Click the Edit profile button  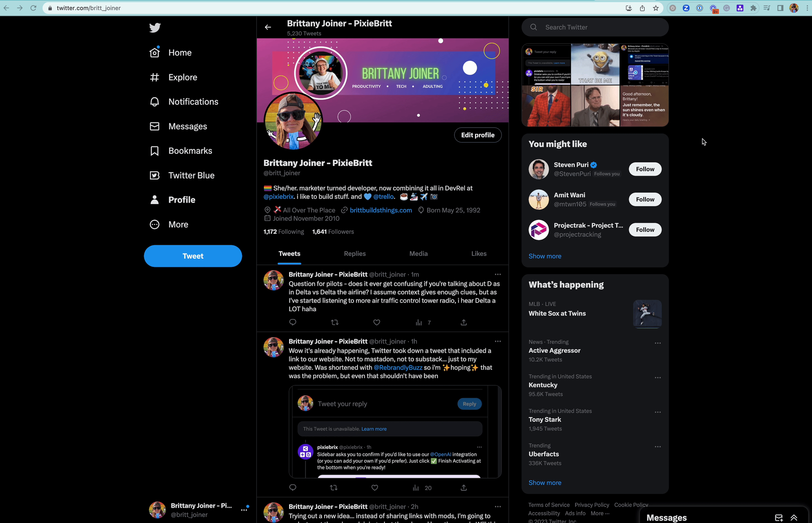point(478,135)
